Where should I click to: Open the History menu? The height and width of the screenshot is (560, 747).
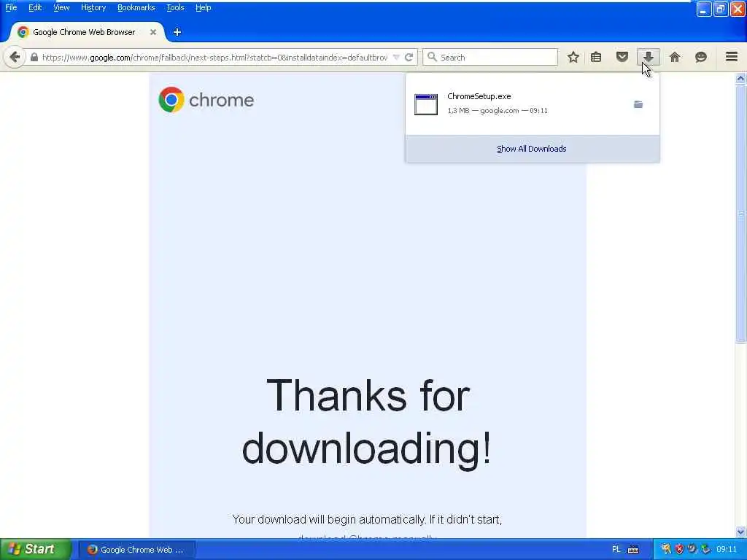click(93, 7)
